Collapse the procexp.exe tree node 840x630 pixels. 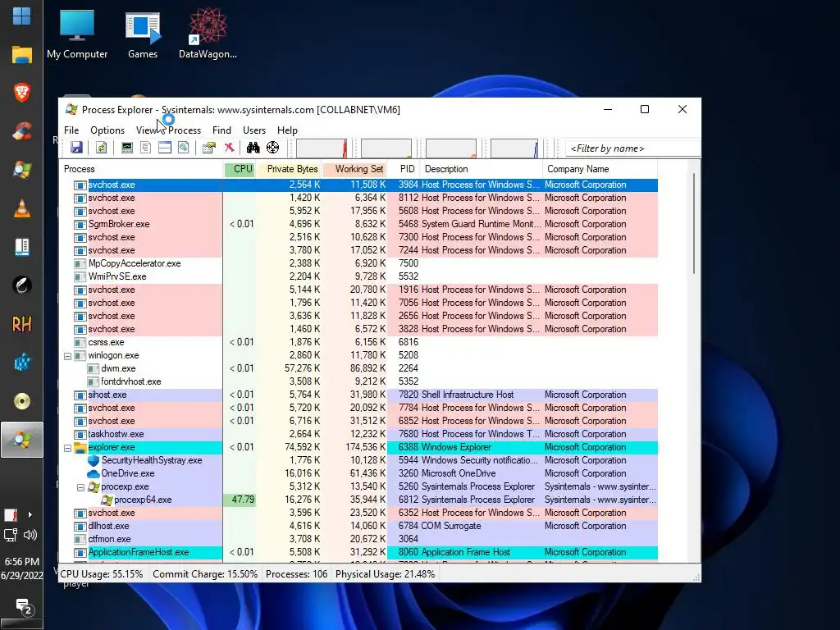pos(80,487)
